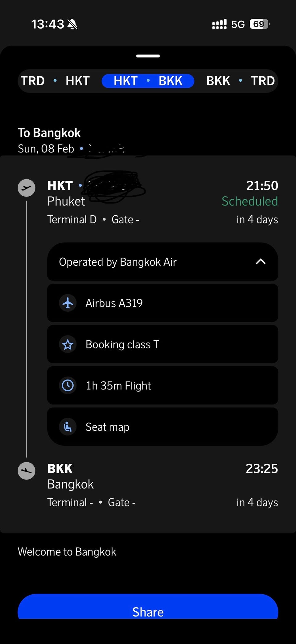This screenshot has width=296, height=644.
Task: Tap the clock icon beside flight duration
Action: tap(68, 385)
